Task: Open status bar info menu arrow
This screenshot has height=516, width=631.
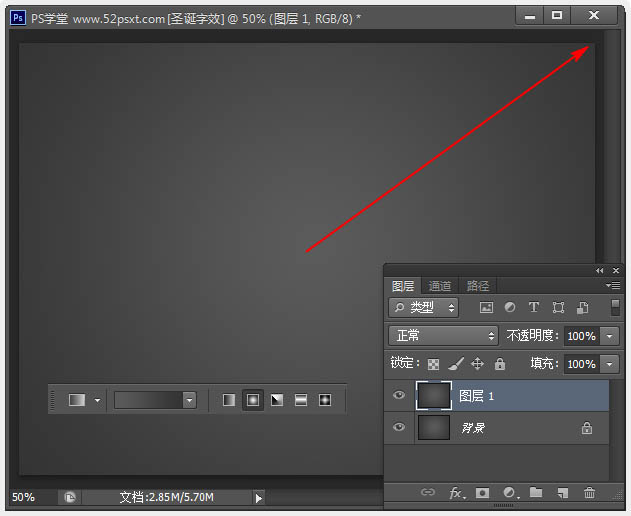Action: click(x=258, y=498)
